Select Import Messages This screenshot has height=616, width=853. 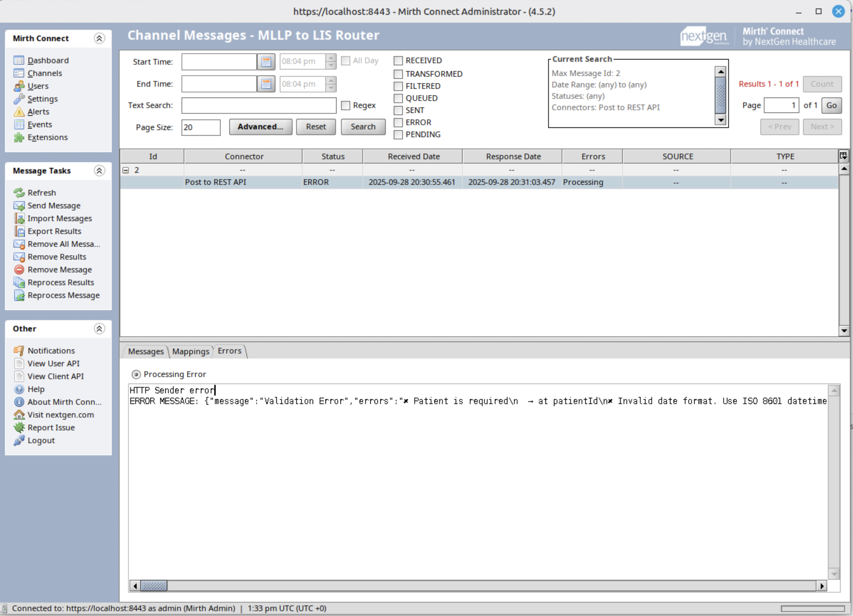point(59,218)
